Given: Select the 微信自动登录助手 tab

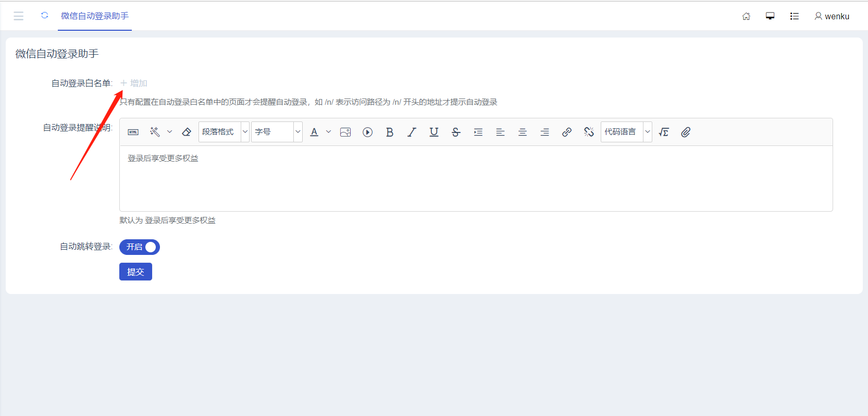Looking at the screenshot, I should (x=95, y=16).
